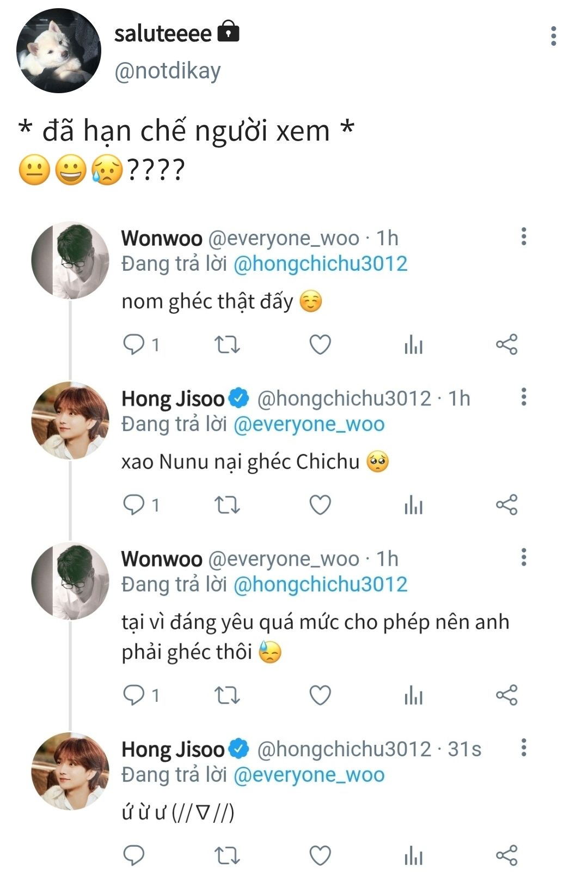Like Wonwoo's 'nom ghéc thật đấy' reply

320,345
